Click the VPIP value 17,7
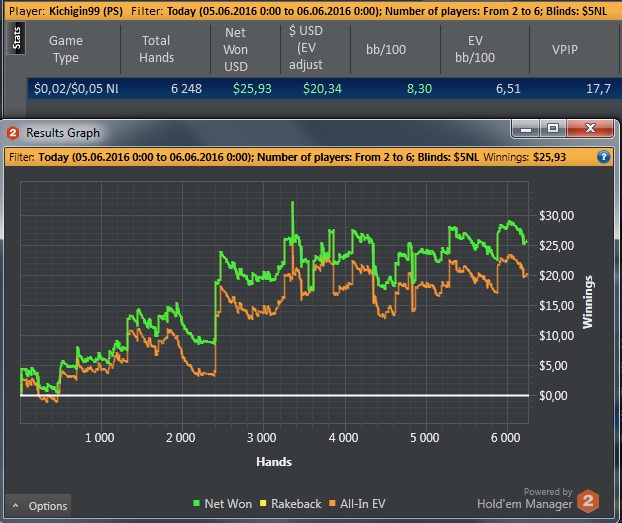This screenshot has width=622, height=523. coord(598,88)
